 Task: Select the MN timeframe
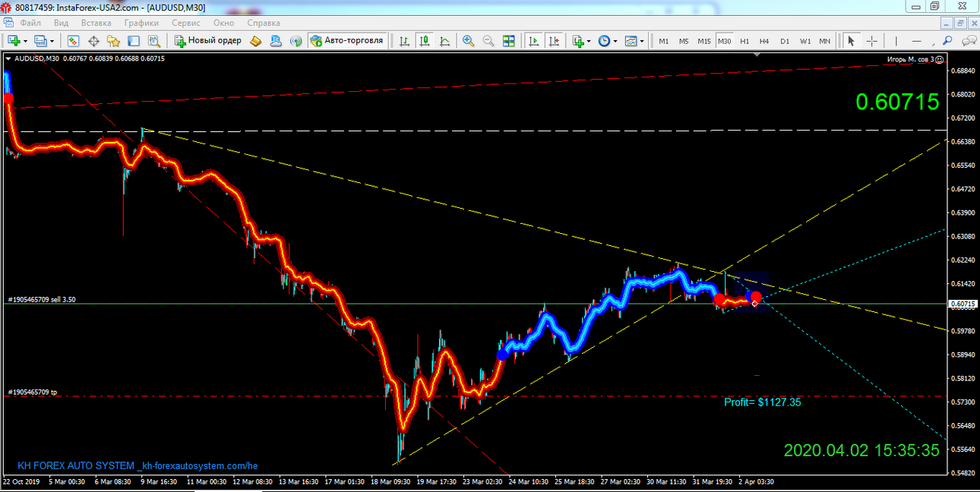pos(824,41)
